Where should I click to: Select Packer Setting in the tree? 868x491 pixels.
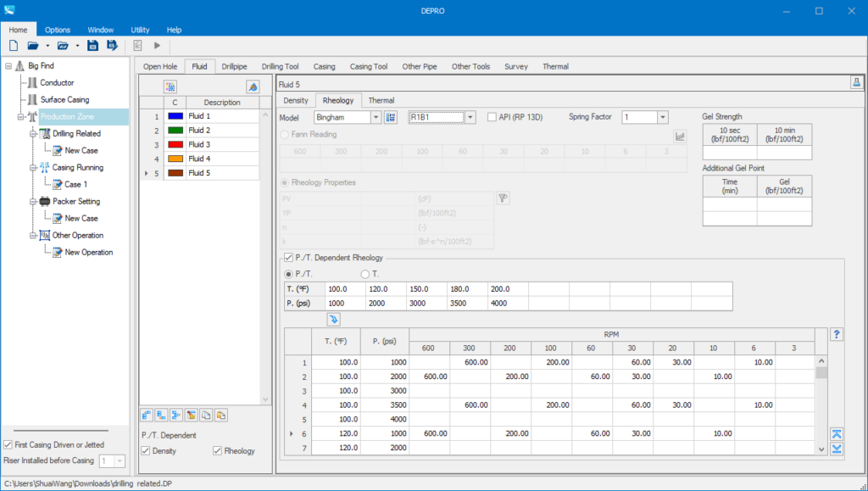[76, 202]
